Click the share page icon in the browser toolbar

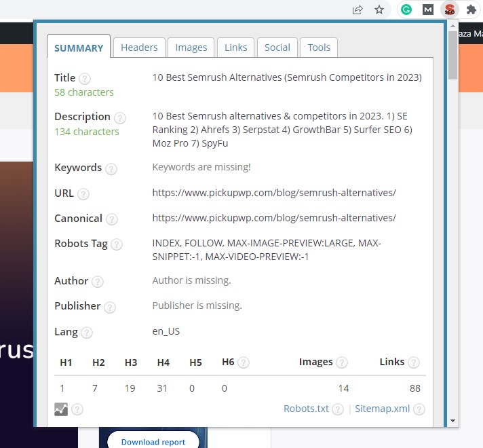pyautogui.click(x=358, y=10)
